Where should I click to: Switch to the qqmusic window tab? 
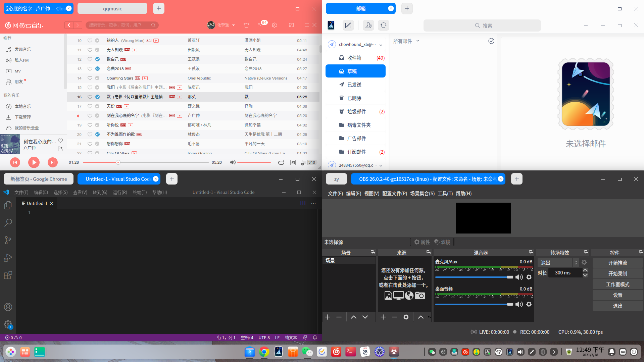[x=112, y=8]
